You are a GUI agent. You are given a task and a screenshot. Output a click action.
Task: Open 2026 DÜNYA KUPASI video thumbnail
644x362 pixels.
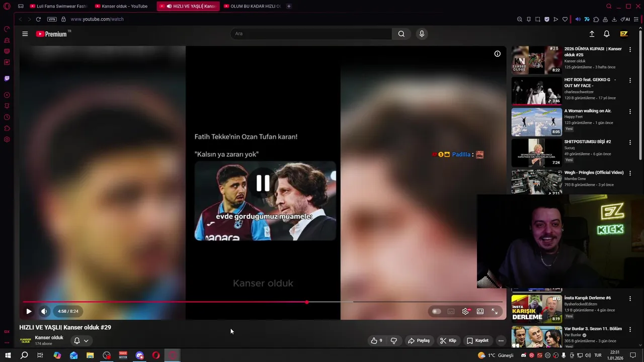(537, 60)
